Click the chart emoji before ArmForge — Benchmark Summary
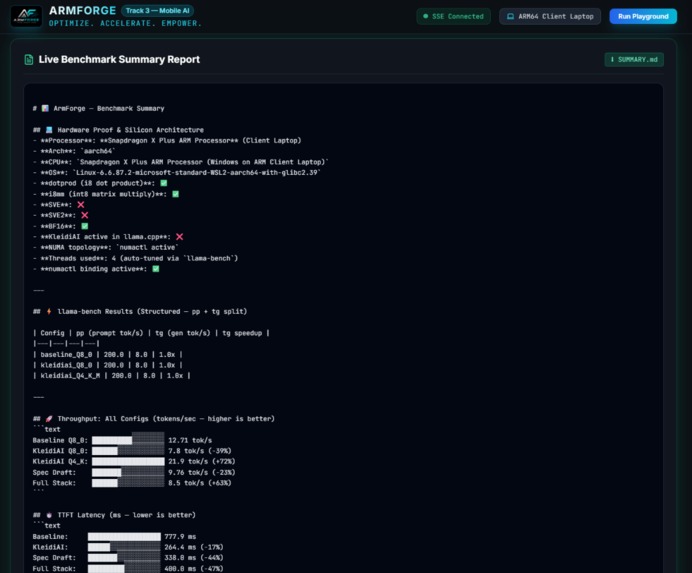This screenshot has height=573, width=692. pos(45,108)
